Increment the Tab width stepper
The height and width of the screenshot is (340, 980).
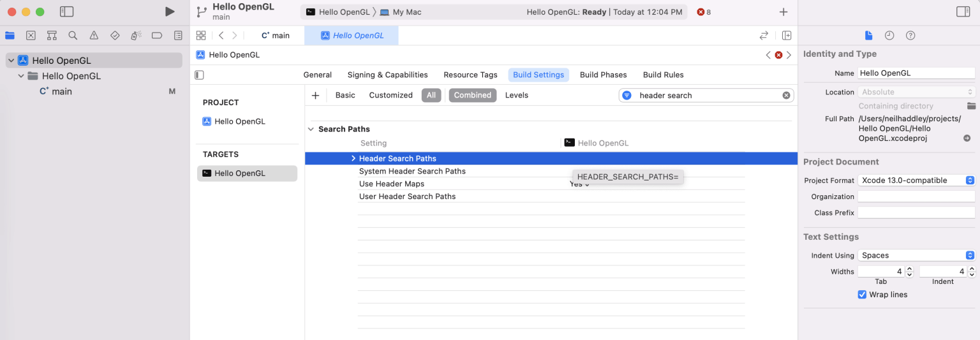[910, 269]
